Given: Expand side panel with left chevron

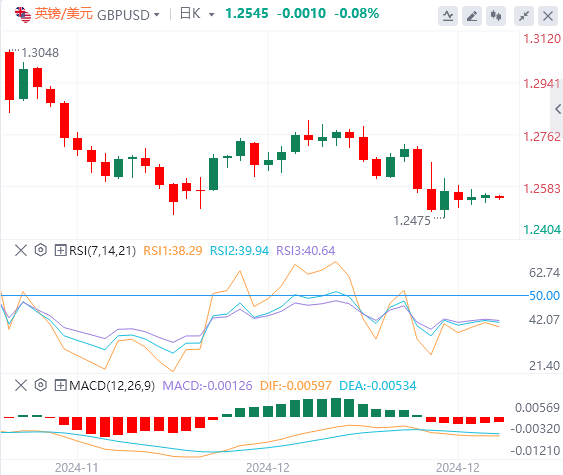Looking at the screenshot, I should [x=558, y=109].
